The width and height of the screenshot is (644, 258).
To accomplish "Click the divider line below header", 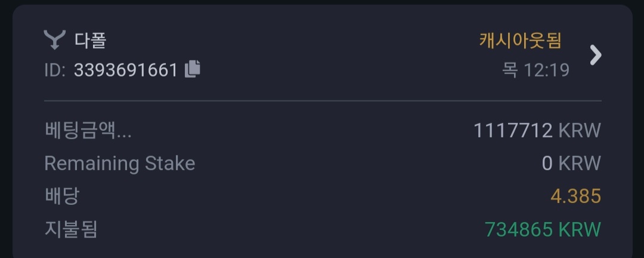I will click(323, 100).
